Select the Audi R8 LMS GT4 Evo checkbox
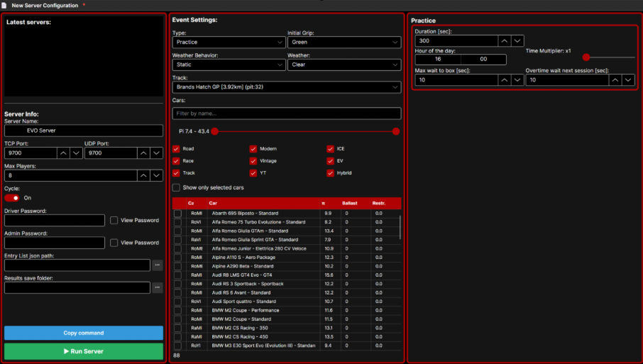643x364 pixels. (177, 275)
